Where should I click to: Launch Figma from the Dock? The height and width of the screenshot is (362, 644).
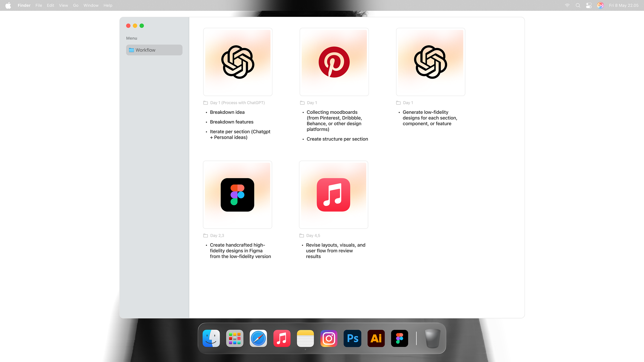[x=400, y=338]
